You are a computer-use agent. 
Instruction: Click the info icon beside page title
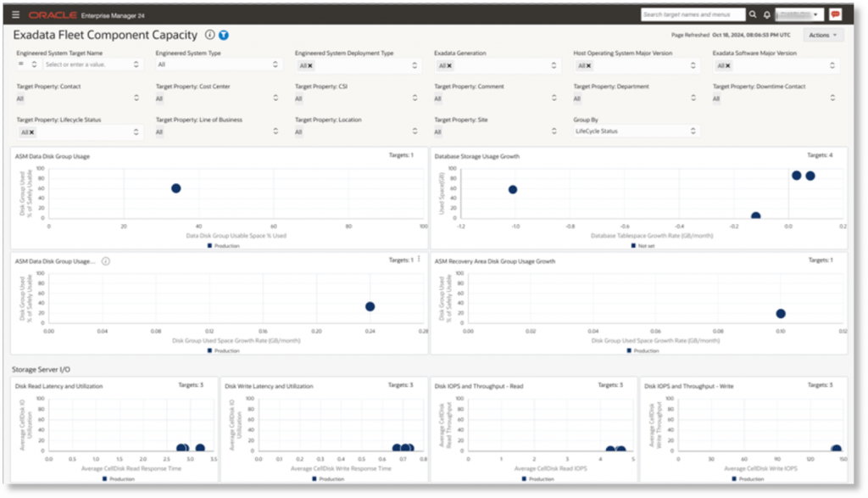pos(210,34)
